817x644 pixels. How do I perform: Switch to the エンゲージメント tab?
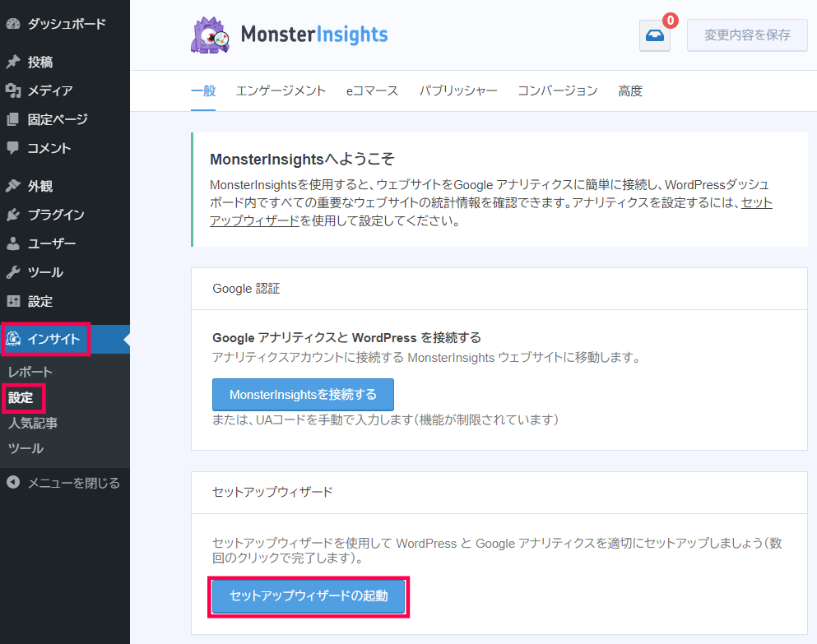281,90
